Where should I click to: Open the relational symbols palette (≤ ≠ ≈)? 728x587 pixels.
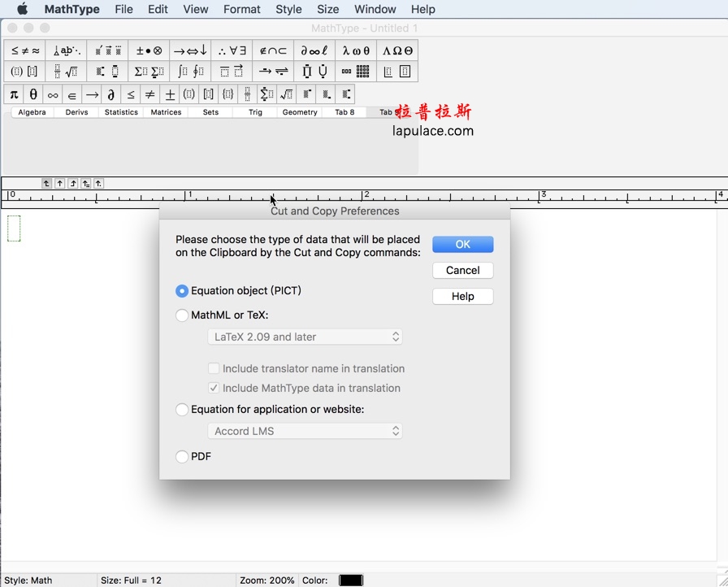point(26,50)
